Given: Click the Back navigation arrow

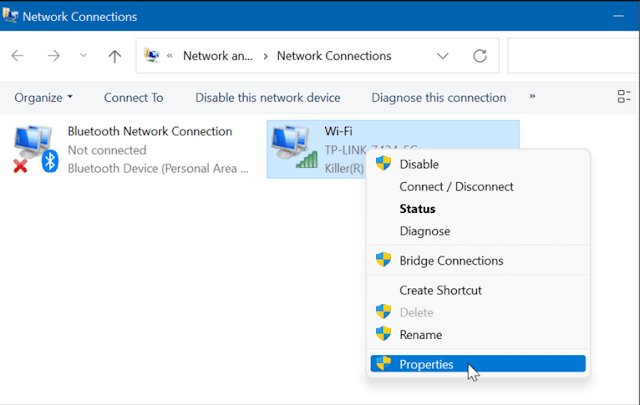Looking at the screenshot, I should 17,56.
